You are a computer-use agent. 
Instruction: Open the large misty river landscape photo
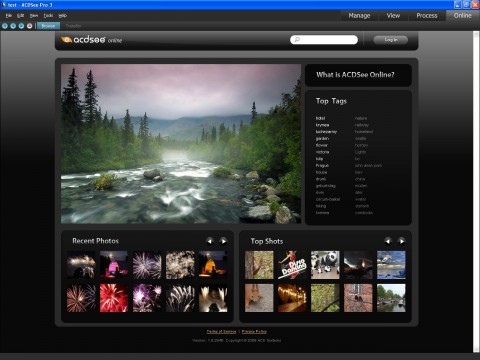181,144
